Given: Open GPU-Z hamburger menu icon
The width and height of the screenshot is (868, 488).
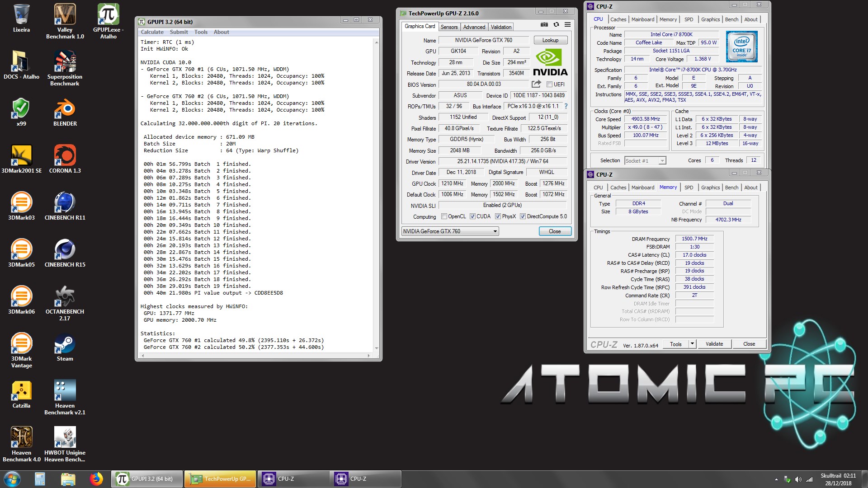Looking at the screenshot, I should click(567, 25).
